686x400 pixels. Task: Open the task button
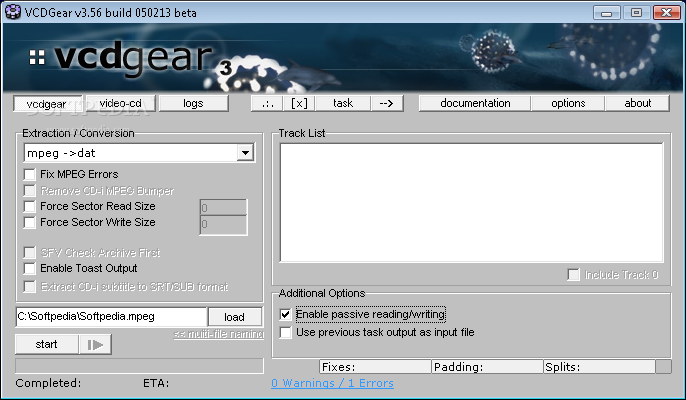tap(343, 103)
